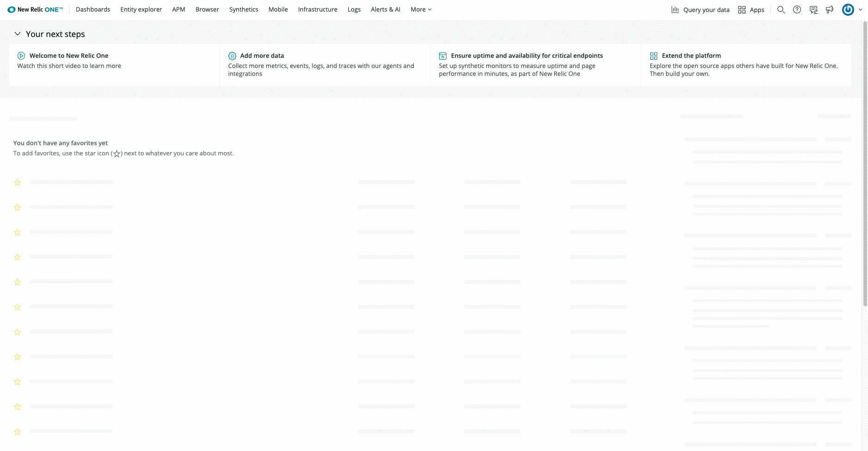This screenshot has width=868, height=451.
Task: Open the APM menu item
Action: [x=178, y=9]
